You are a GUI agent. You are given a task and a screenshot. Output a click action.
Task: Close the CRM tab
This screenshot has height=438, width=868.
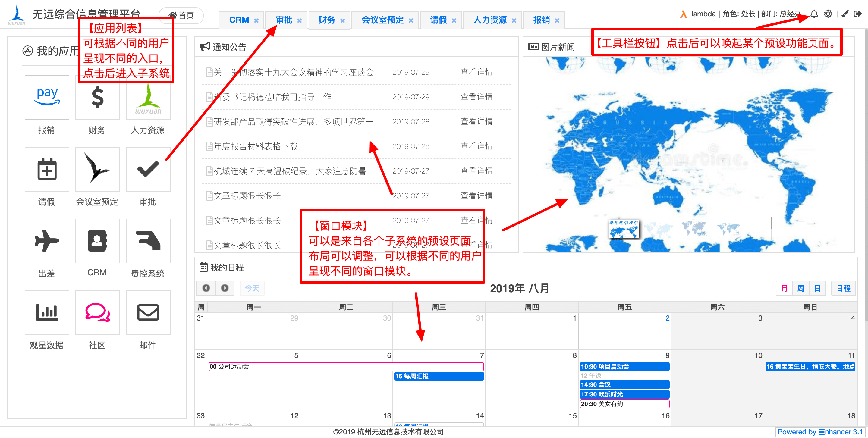256,20
